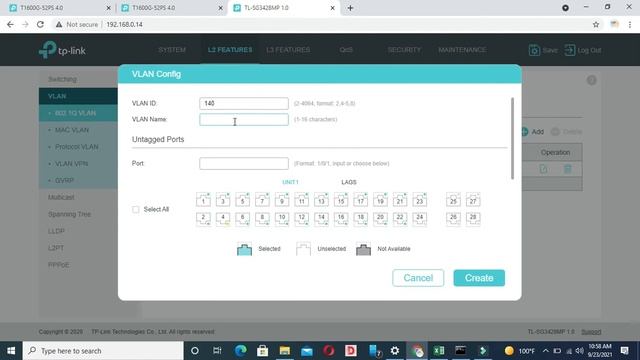Select SFP port 28 icon

[473, 218]
